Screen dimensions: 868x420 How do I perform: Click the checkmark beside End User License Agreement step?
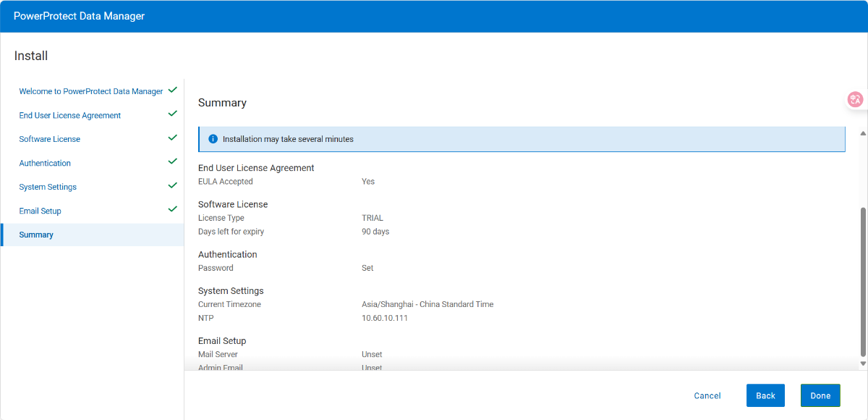[x=172, y=114]
